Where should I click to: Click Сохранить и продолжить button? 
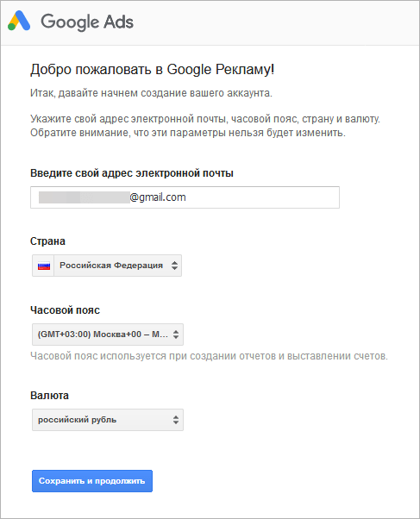[x=92, y=481]
